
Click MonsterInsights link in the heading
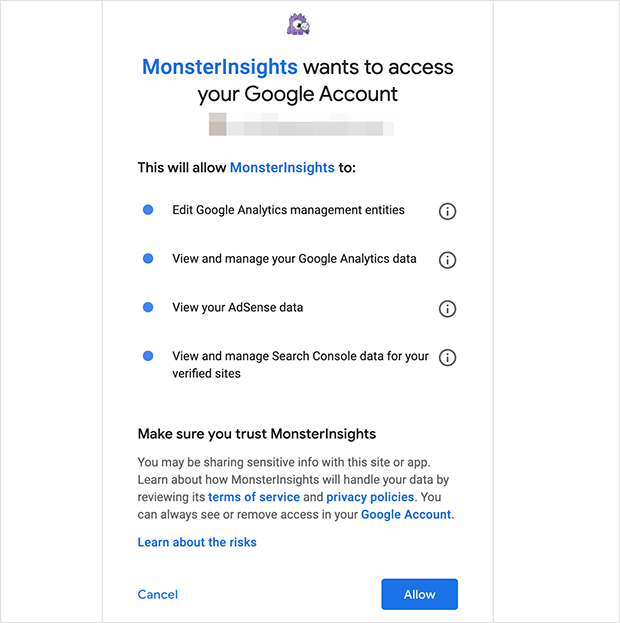(220, 67)
